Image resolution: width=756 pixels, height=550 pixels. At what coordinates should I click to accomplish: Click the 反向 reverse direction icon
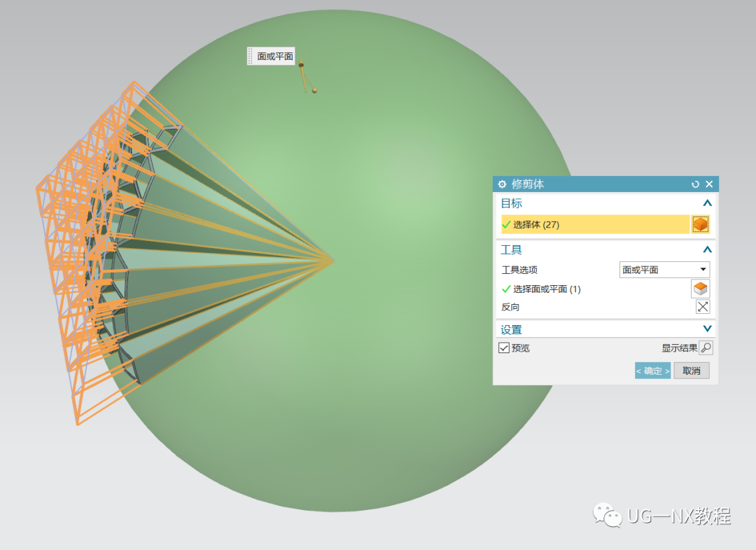click(x=703, y=307)
